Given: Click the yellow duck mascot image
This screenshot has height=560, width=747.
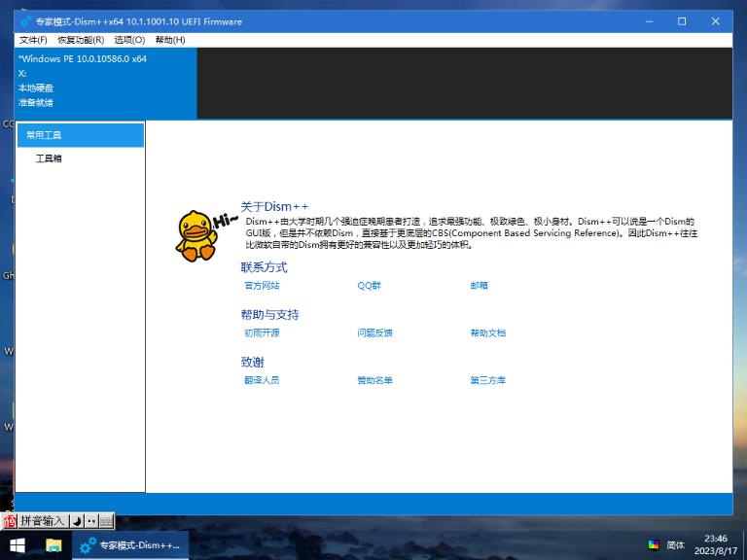Looking at the screenshot, I should (x=196, y=235).
